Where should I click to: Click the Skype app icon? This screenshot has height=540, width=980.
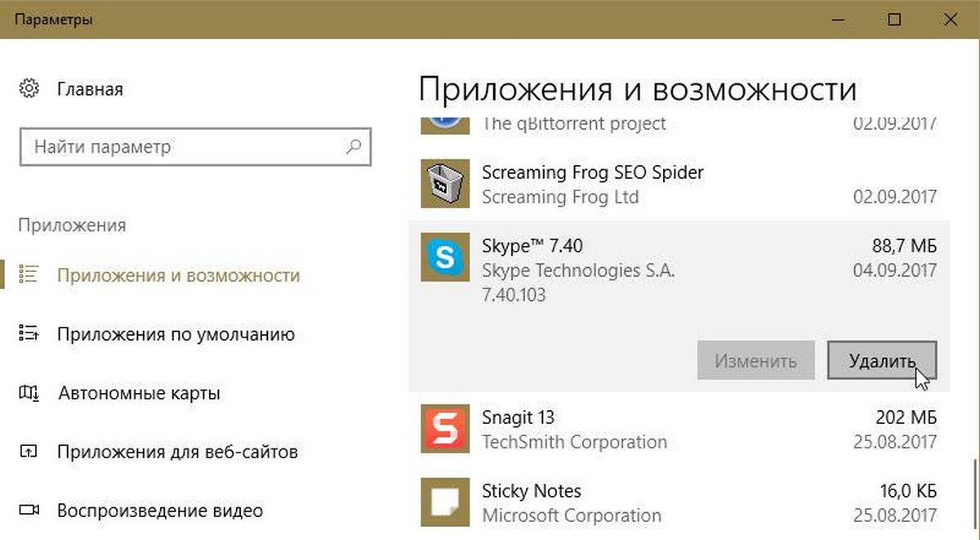point(445,257)
